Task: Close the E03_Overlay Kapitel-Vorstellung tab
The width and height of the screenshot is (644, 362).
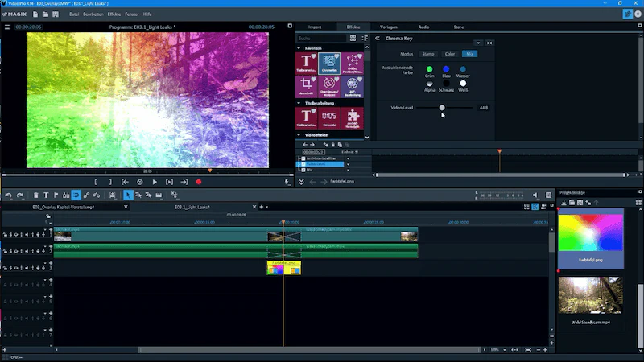Action: tap(126, 208)
